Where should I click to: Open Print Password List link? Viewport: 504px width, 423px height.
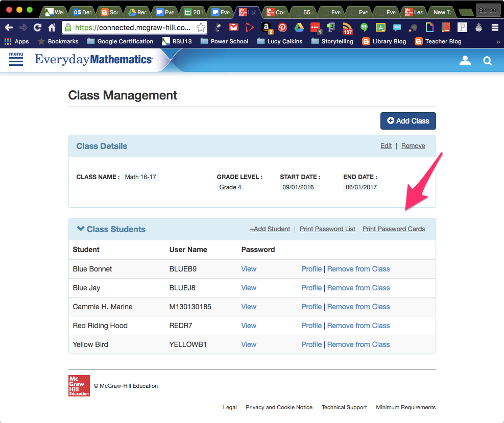[327, 229]
